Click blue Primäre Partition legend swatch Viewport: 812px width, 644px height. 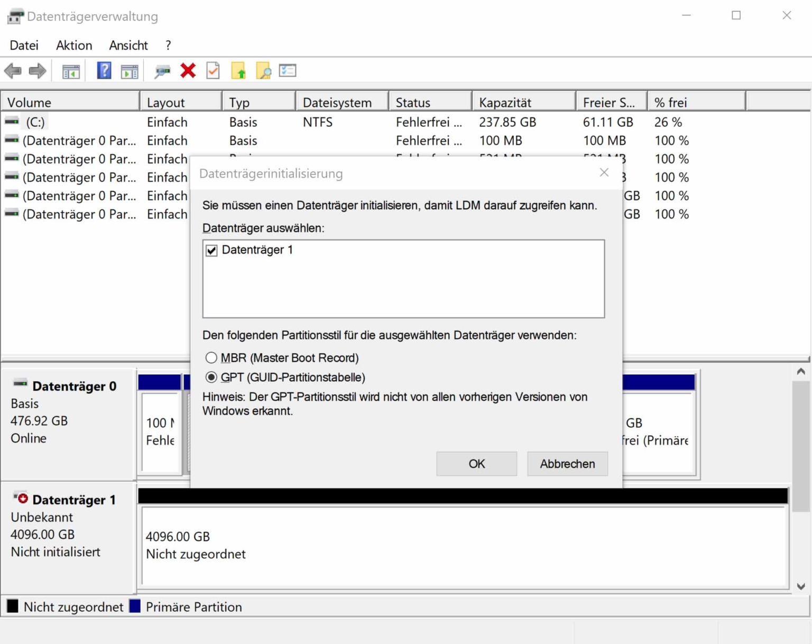tap(135, 606)
